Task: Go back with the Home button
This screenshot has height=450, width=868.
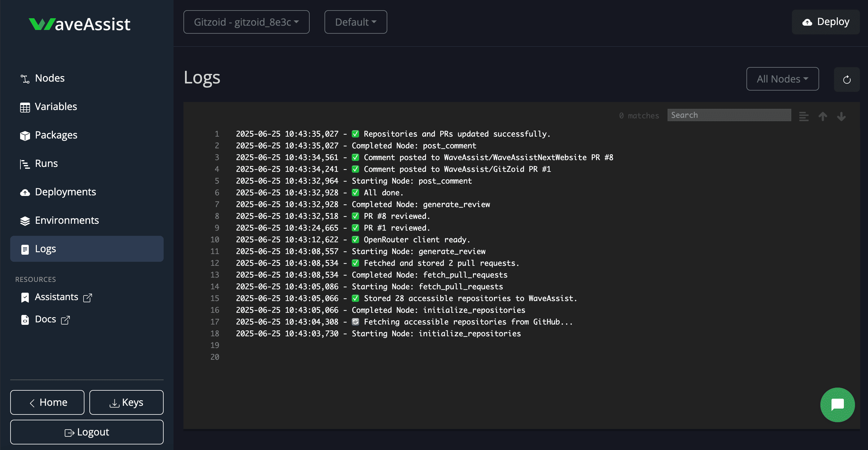Action: [x=47, y=402]
